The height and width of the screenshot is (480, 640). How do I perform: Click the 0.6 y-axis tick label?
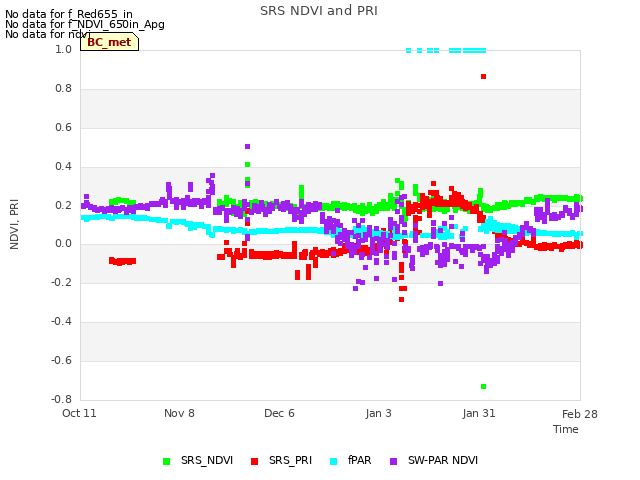pyautogui.click(x=64, y=127)
